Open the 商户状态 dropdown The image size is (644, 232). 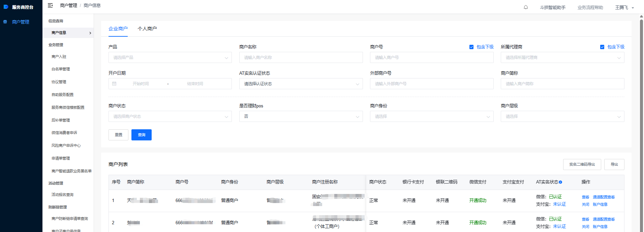click(170, 117)
